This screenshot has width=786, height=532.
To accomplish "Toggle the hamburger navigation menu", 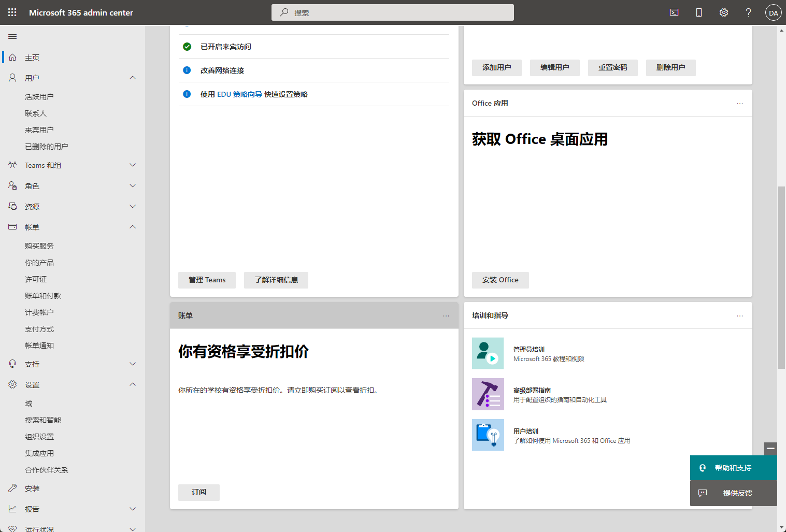I will [12, 37].
